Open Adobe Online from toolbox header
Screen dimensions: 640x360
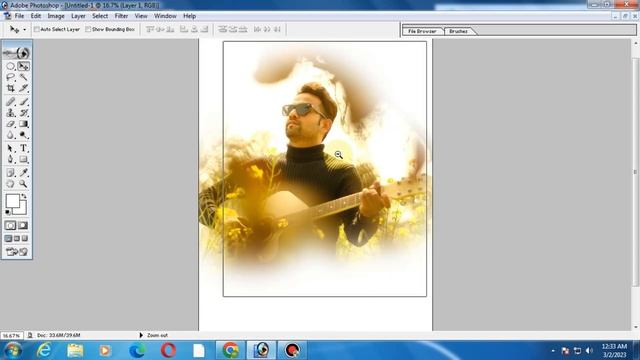tap(17, 53)
